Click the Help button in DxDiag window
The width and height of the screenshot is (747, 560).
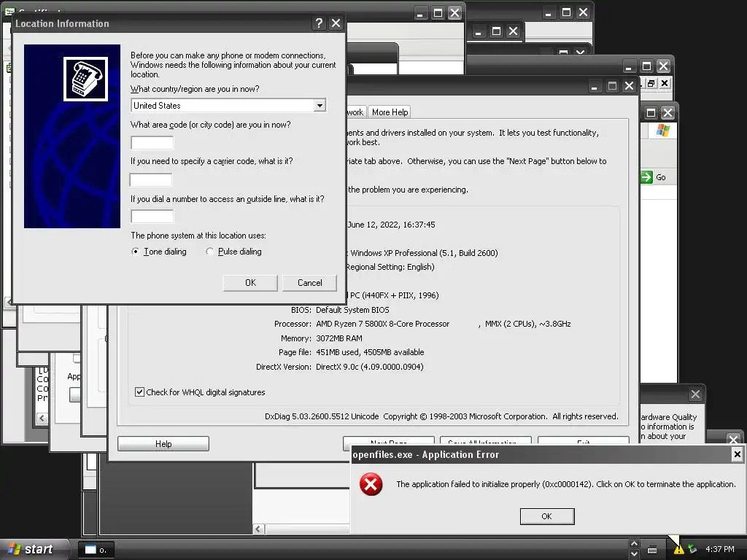[x=163, y=444]
